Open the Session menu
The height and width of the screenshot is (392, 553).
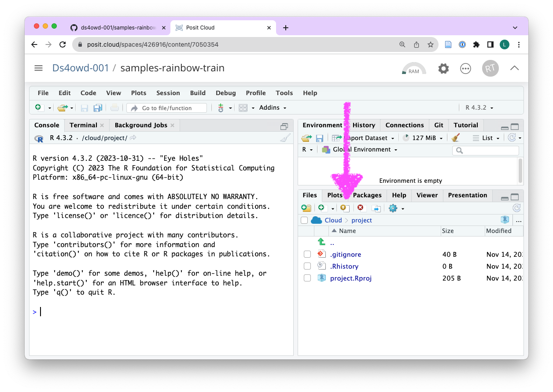(168, 93)
